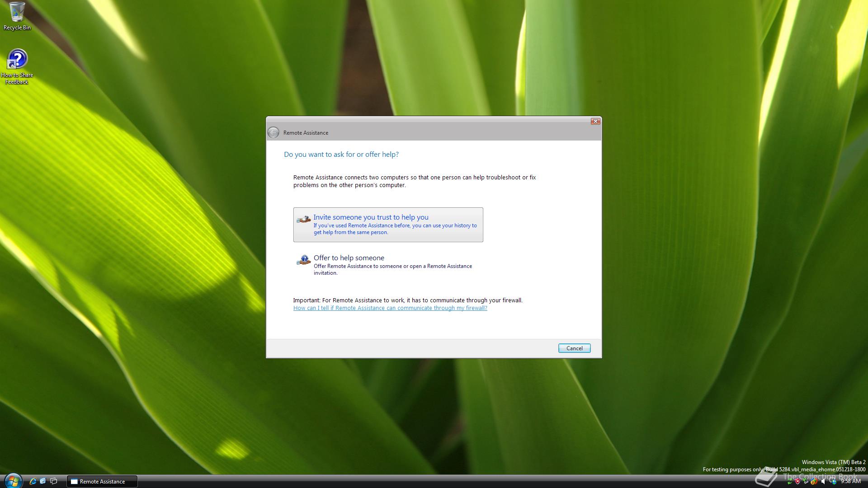868x488 pixels.
Task: Click the network globe tray icon
Action: pos(833,482)
